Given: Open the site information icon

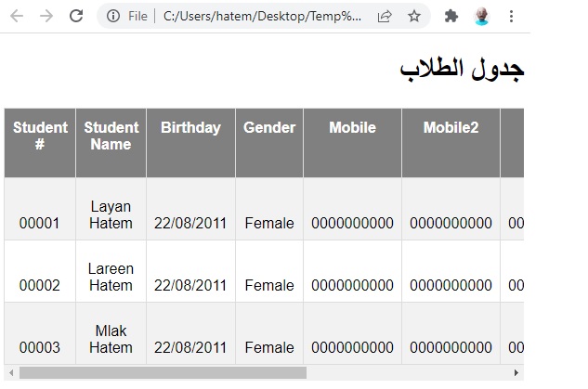Looking at the screenshot, I should (113, 16).
